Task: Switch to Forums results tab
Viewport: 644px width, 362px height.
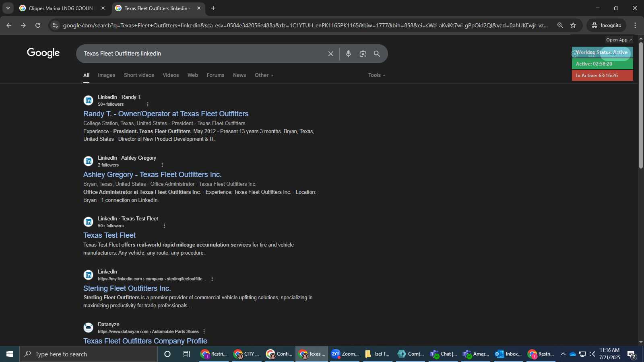Action: click(x=215, y=75)
